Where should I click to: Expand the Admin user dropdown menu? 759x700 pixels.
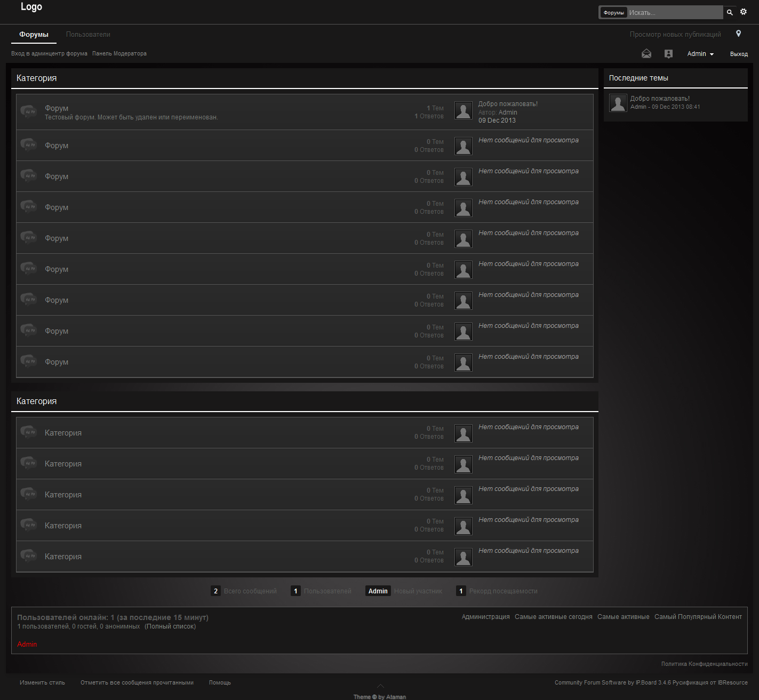[x=700, y=54]
